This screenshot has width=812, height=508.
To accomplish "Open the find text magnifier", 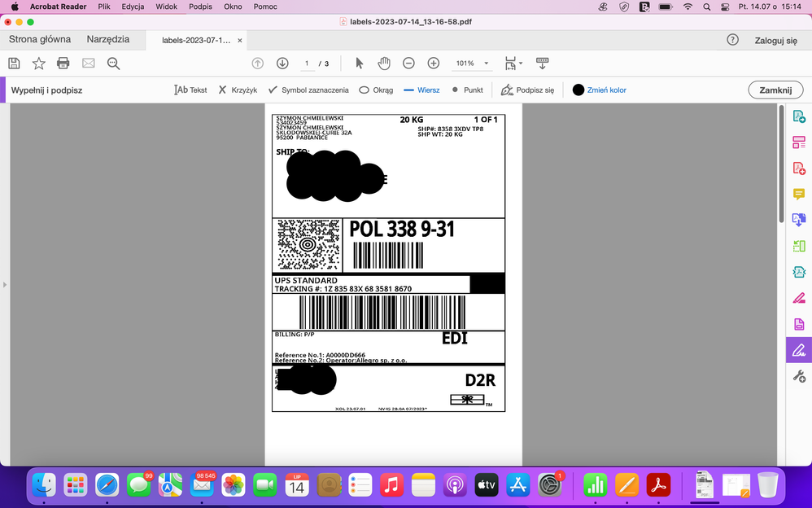I will 113,63.
